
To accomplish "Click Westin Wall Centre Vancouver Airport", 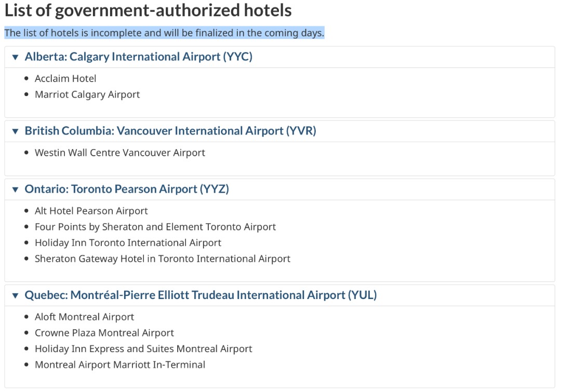I will point(120,153).
